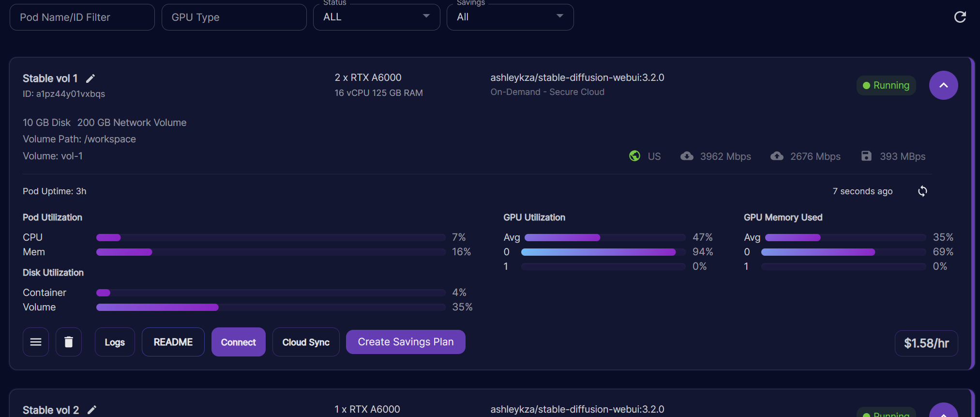Click the GPU 0 utilization bar at 94%
This screenshot has width=980, height=417.
[x=603, y=252]
